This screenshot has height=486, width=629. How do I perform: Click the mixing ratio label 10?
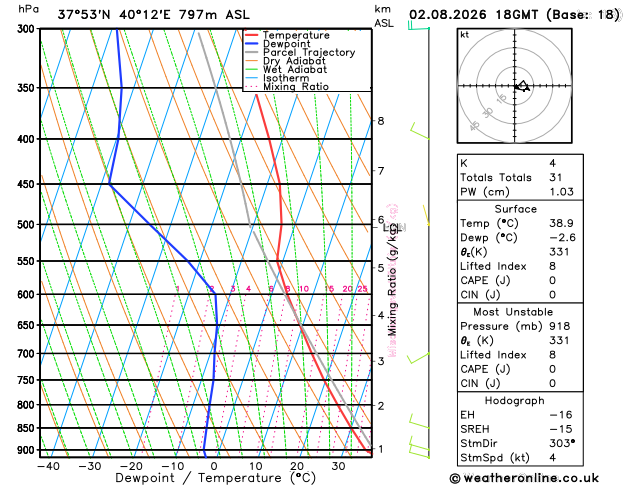point(304,289)
